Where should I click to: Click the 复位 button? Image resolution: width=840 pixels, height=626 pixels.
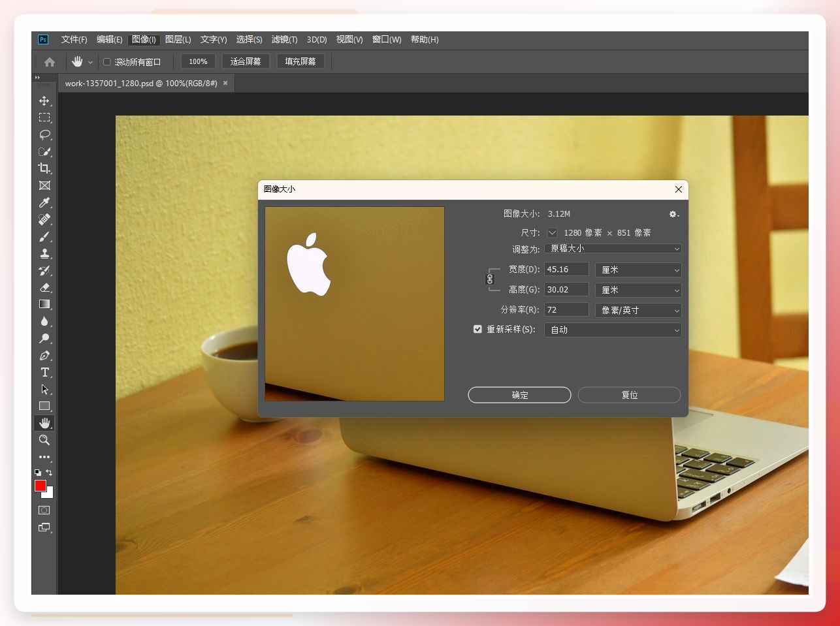click(629, 395)
